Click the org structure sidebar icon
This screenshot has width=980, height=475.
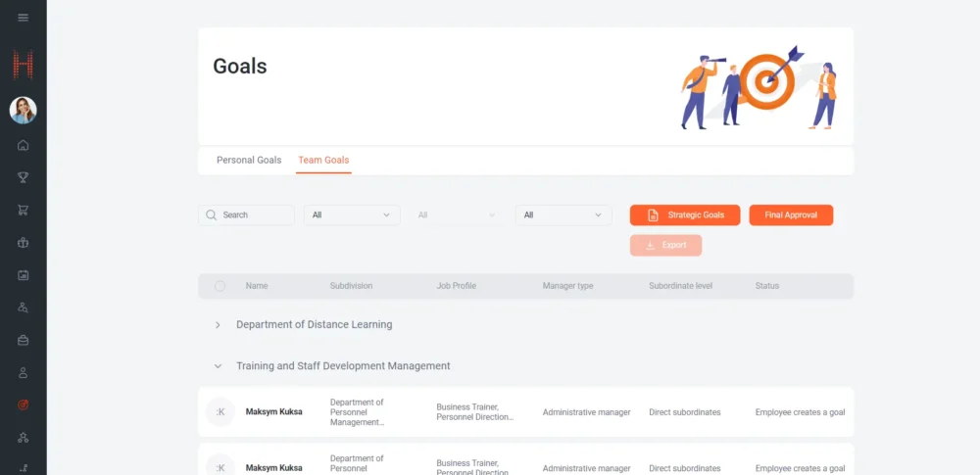pos(24,437)
